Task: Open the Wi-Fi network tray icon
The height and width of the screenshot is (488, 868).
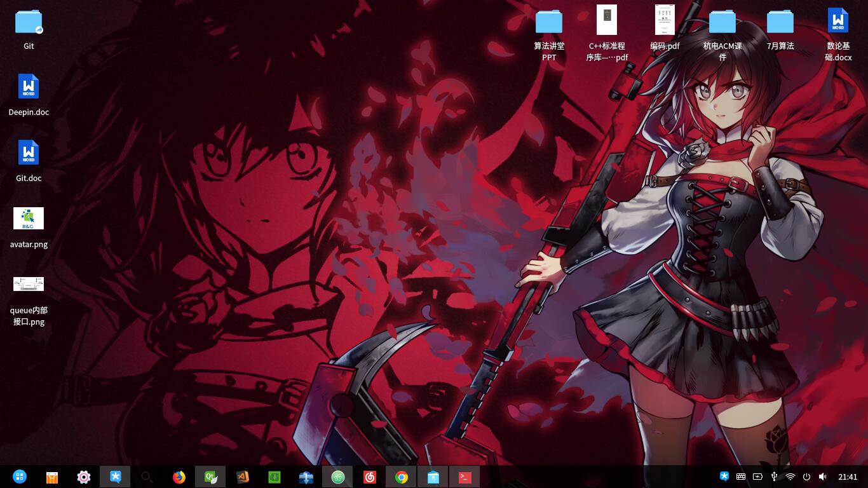Action: [x=790, y=477]
